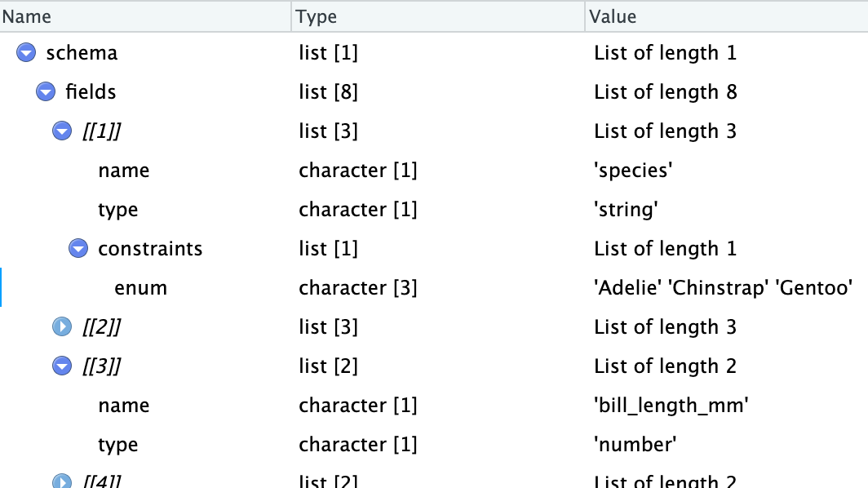868x488 pixels.
Task: Select the enum row
Action: [434, 288]
